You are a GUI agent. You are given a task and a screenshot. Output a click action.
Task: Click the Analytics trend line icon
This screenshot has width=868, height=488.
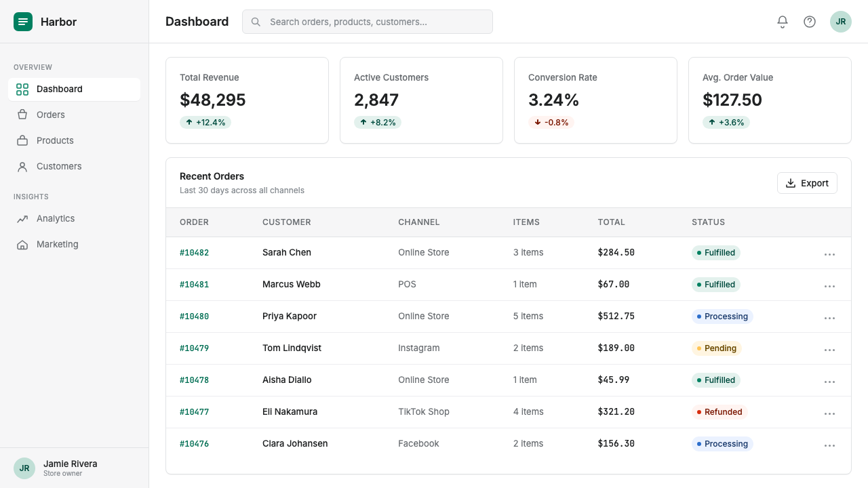(22, 219)
